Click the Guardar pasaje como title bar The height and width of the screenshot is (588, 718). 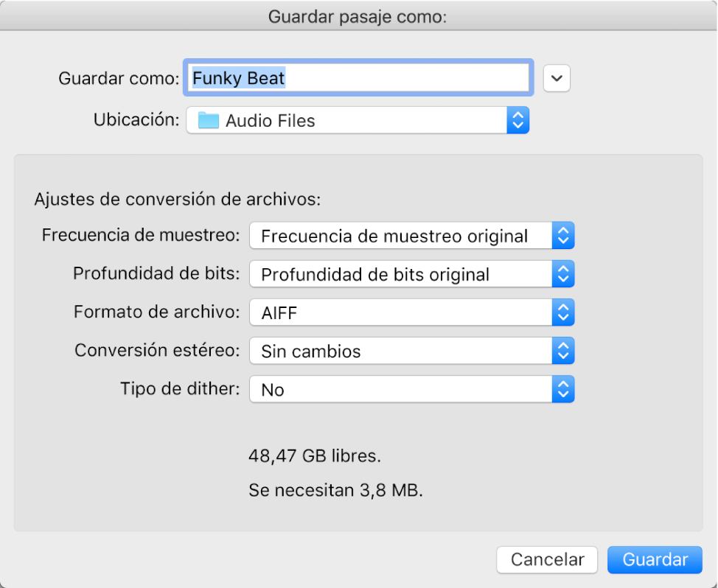[x=358, y=17]
